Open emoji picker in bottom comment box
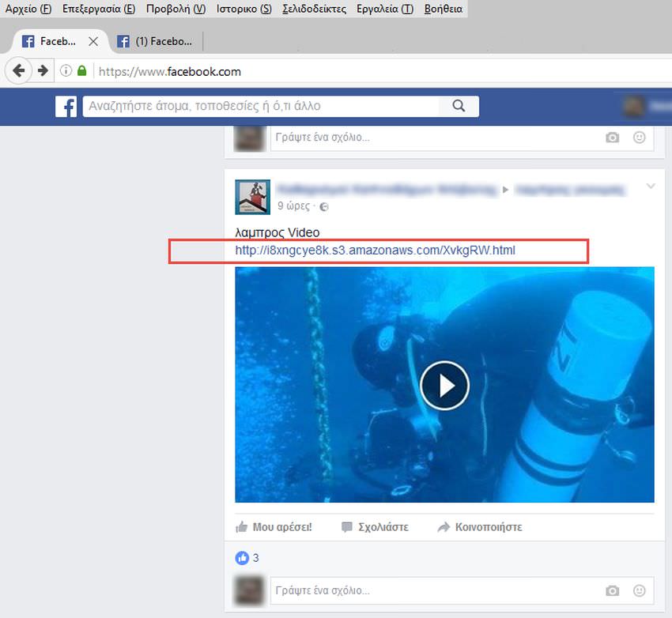 point(639,590)
